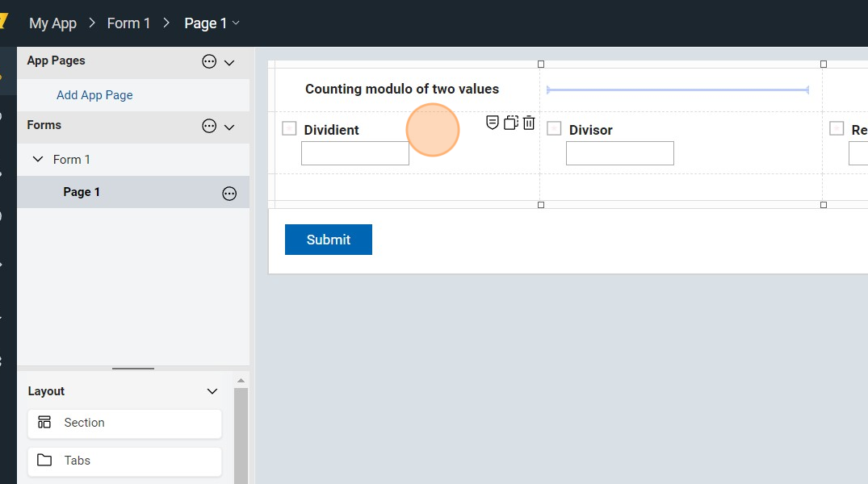Image resolution: width=868 pixels, height=484 pixels.
Task: Collapse the App Pages section
Action: pyautogui.click(x=229, y=62)
